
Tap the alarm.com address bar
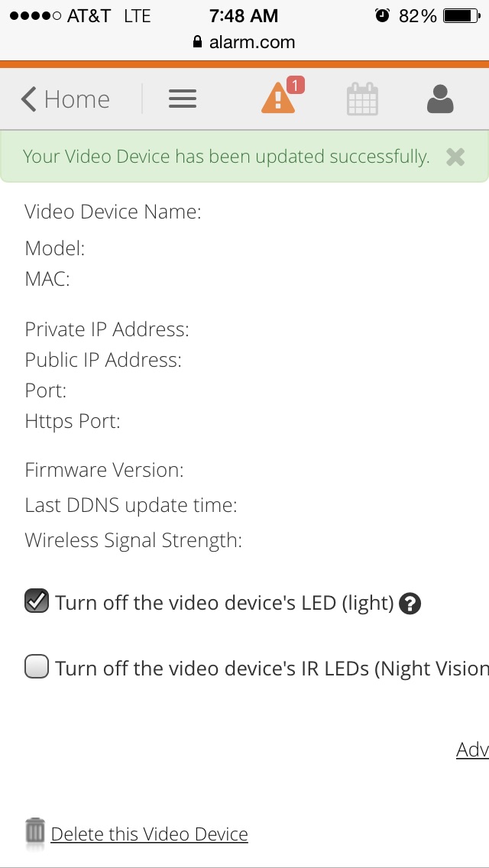244,42
